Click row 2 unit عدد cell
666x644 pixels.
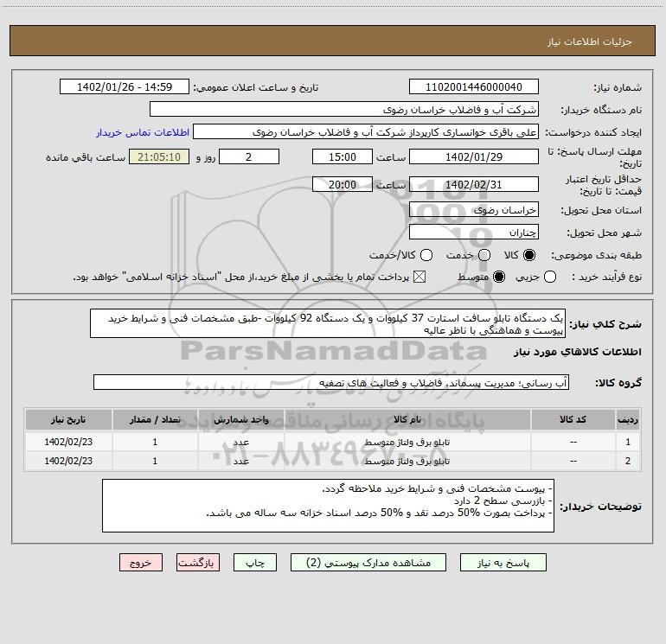click(240, 461)
